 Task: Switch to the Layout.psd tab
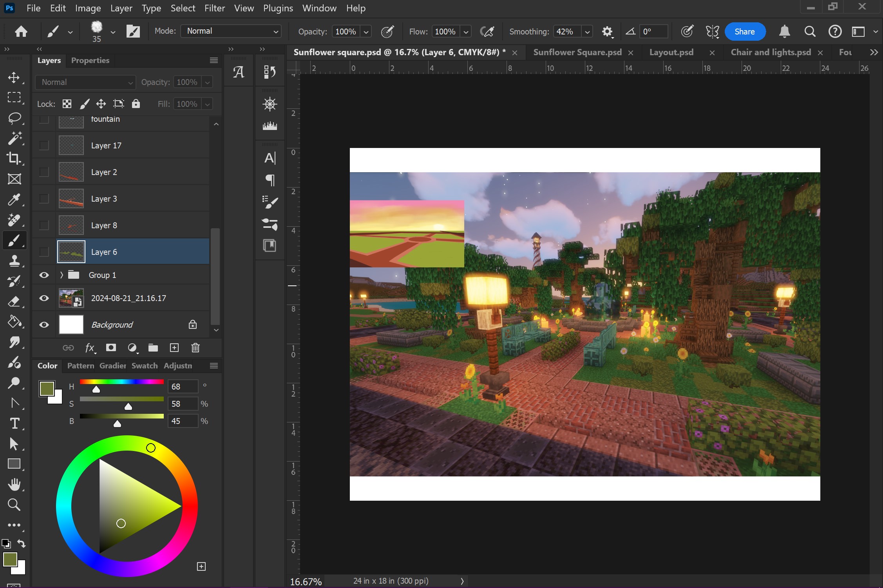click(671, 52)
